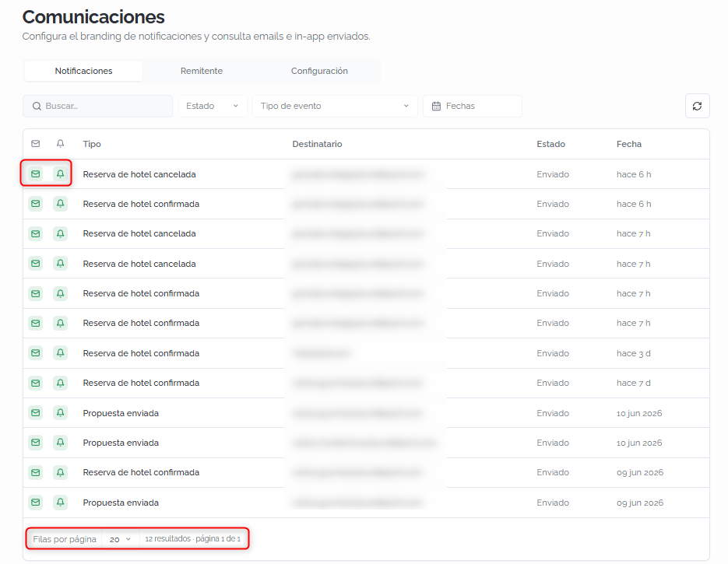Click the Destinatario column header
Image resolution: width=728 pixels, height=564 pixels.
317,144
